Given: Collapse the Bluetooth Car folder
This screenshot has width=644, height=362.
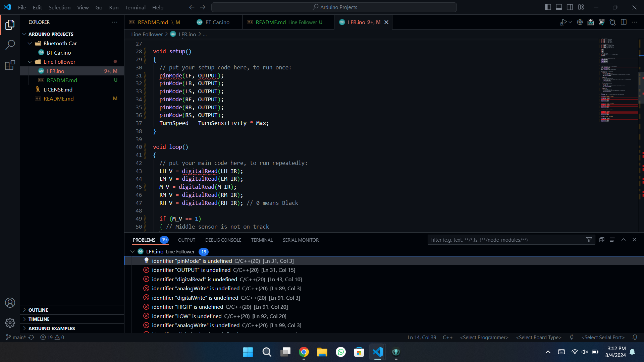Looking at the screenshot, I should (x=30, y=43).
